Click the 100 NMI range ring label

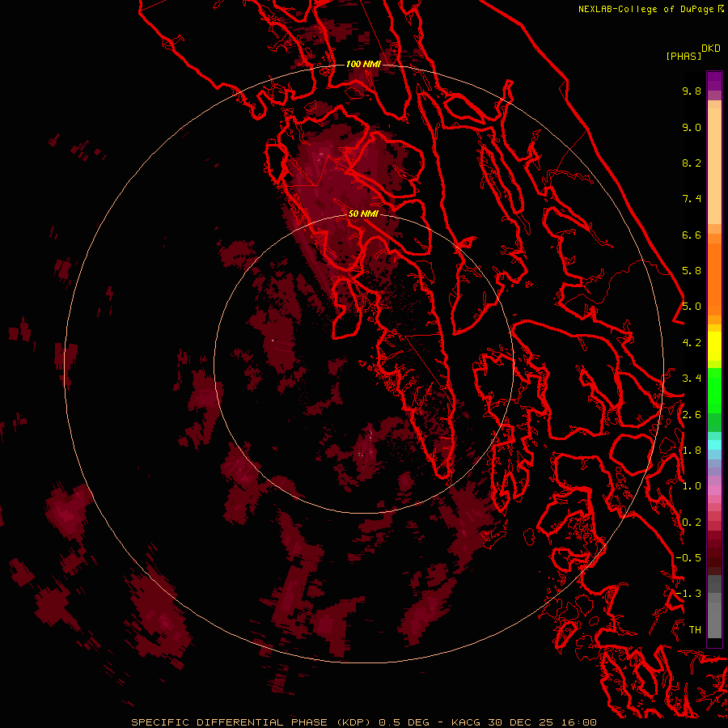coord(363,64)
